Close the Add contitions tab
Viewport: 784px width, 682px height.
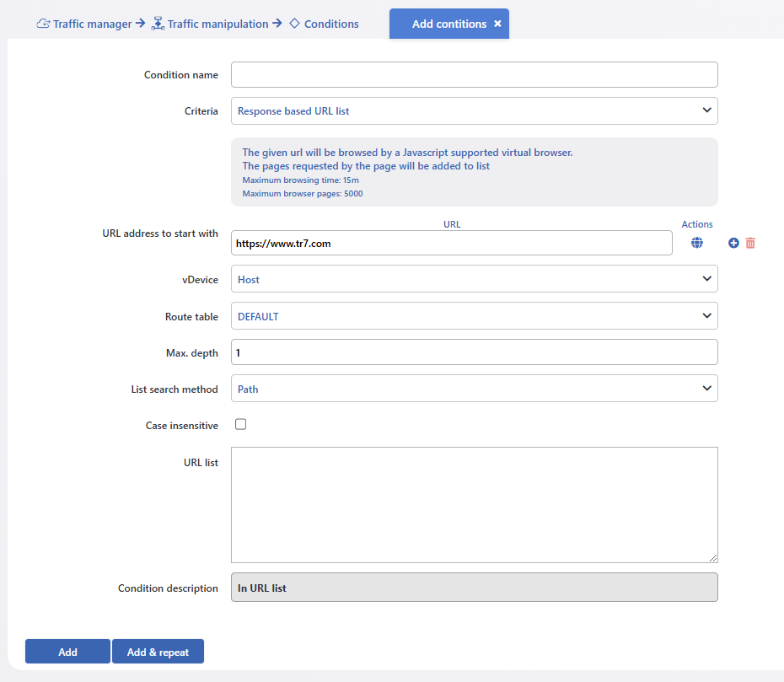497,24
